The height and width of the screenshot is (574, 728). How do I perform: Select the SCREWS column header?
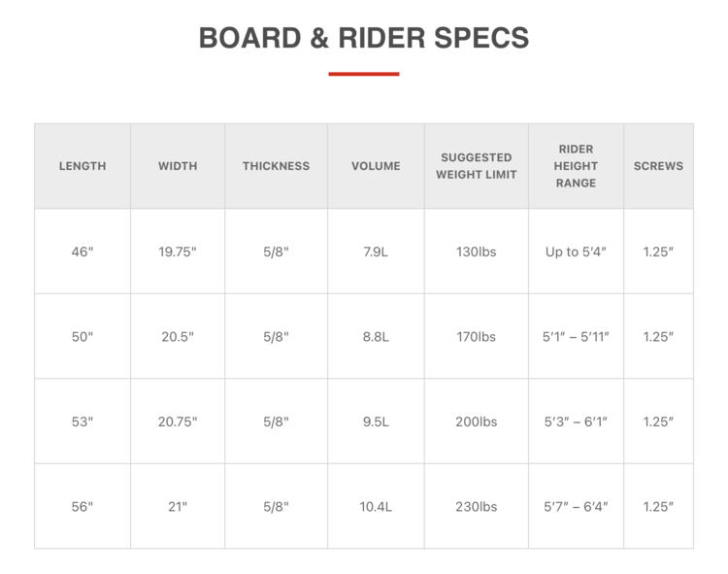tap(658, 166)
